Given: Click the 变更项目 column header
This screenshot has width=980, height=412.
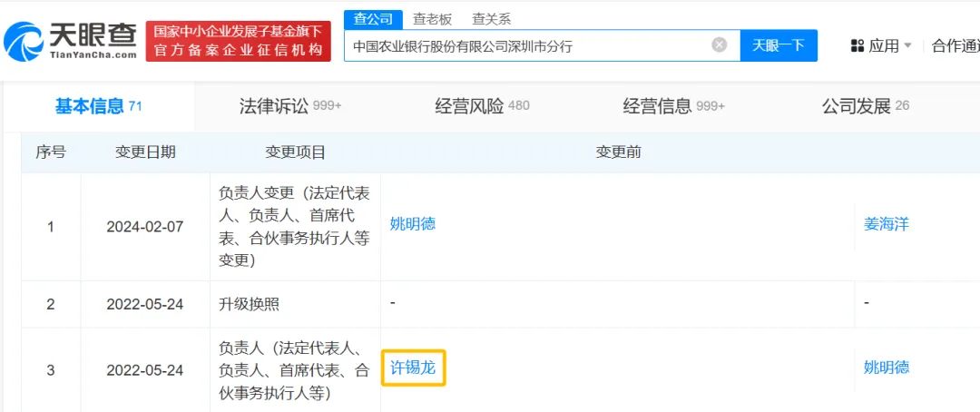Looking at the screenshot, I should point(296,152).
